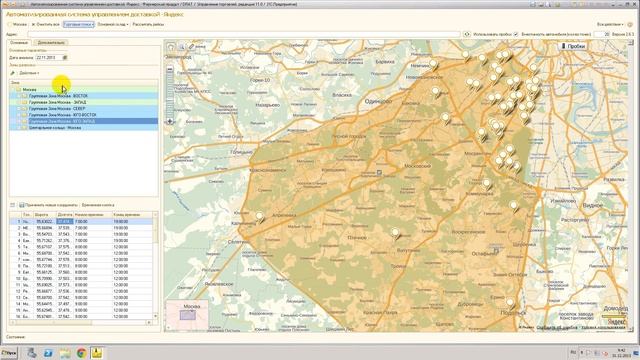Click the map marker near Подольск
640x360 pixels.
point(510,303)
